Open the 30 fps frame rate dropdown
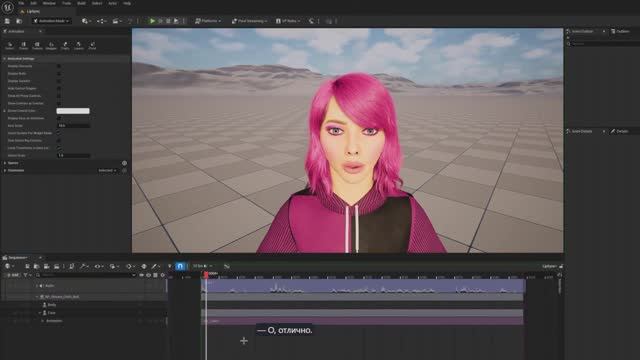This screenshot has height=360, width=640. tap(202, 266)
